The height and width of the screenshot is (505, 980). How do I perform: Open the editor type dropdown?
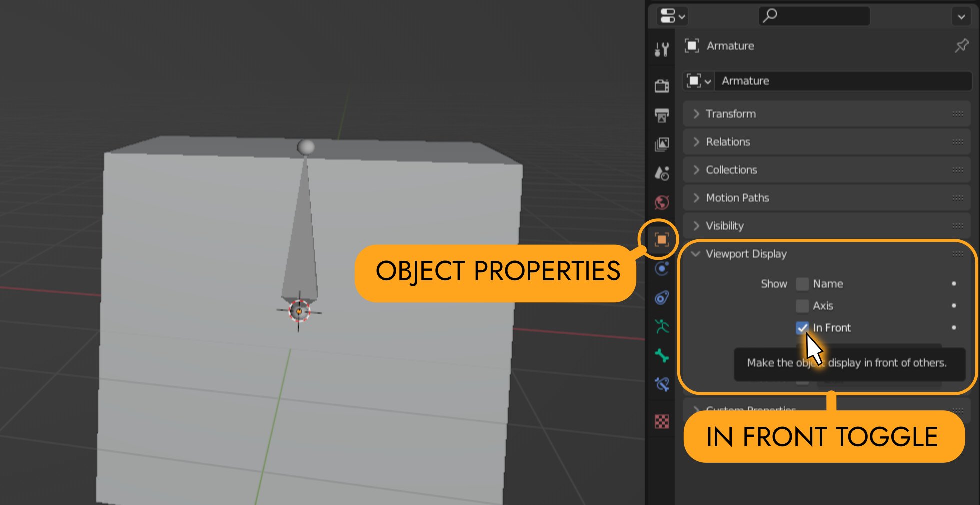tap(672, 16)
